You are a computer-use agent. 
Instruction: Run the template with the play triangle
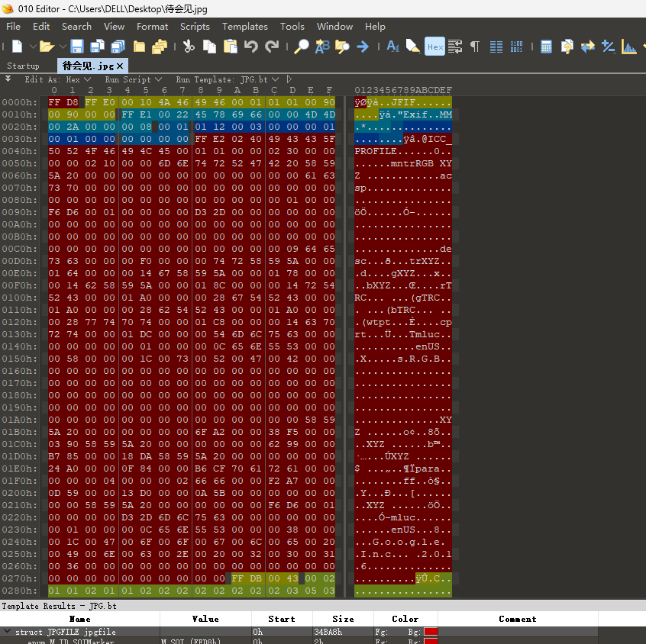click(289, 79)
